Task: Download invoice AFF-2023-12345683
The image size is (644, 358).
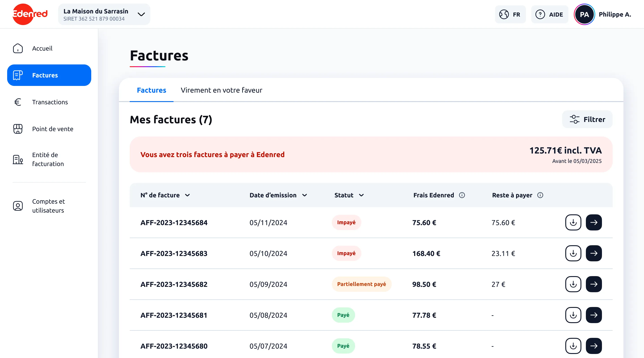Action: click(573, 253)
